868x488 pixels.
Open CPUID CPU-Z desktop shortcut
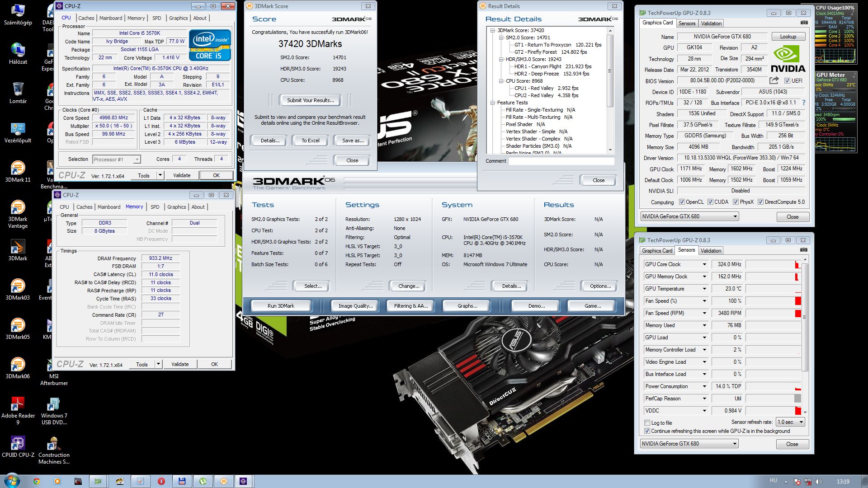(x=18, y=447)
